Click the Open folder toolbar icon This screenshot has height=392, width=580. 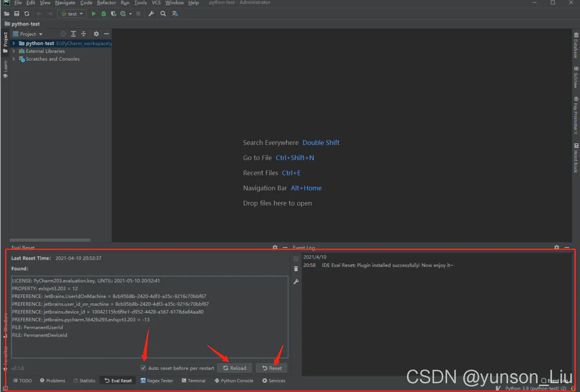click(x=7, y=14)
